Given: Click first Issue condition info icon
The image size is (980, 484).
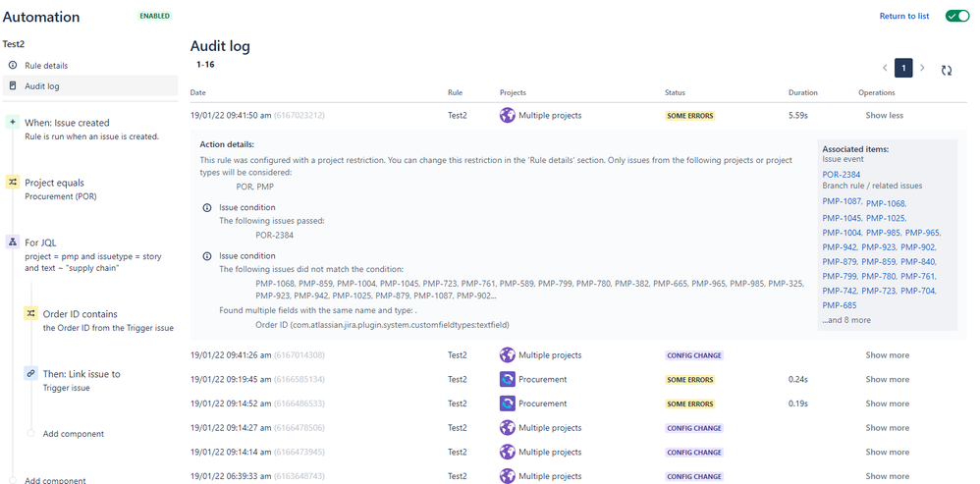Looking at the screenshot, I should [x=207, y=207].
